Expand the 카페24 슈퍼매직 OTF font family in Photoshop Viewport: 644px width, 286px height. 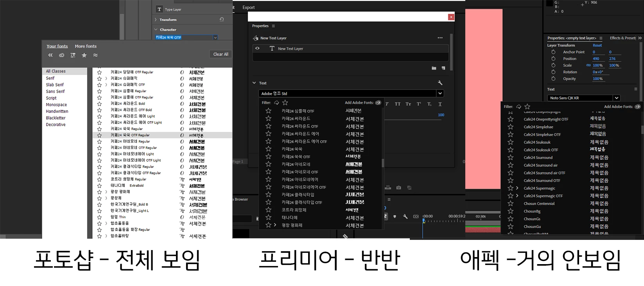[106, 85]
